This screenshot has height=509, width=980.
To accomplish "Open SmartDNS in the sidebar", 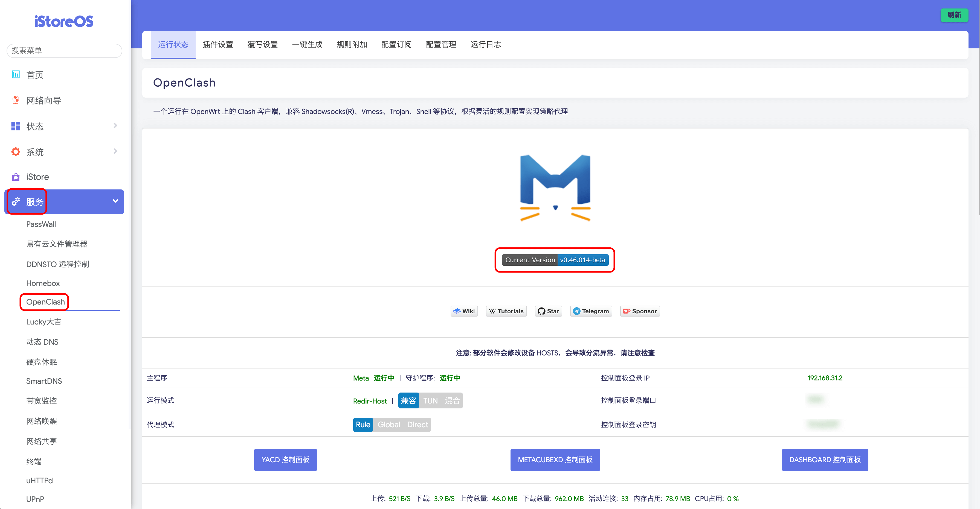I will 44,381.
